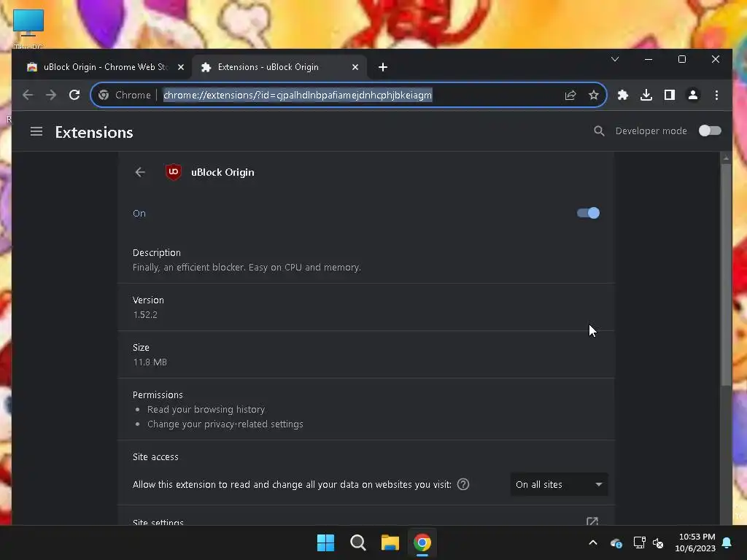
Task: Click the uBlock Origin shield logo
Action: 174,172
